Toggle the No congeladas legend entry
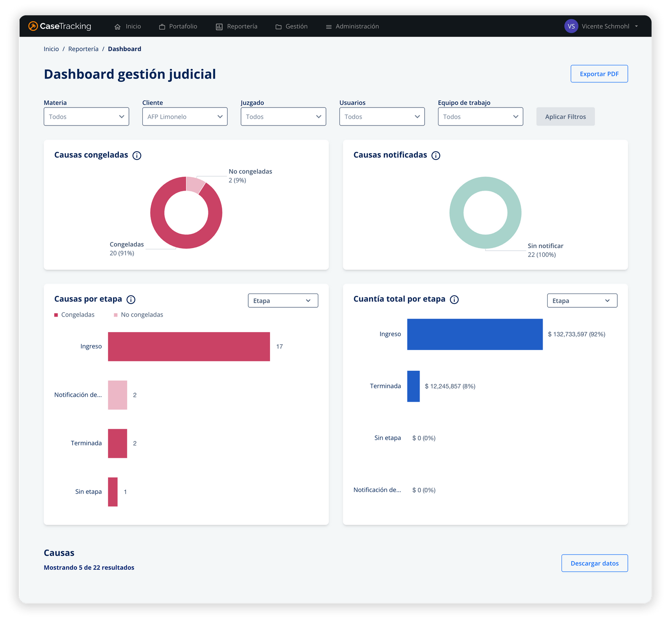672x623 pixels. pyautogui.click(x=139, y=314)
